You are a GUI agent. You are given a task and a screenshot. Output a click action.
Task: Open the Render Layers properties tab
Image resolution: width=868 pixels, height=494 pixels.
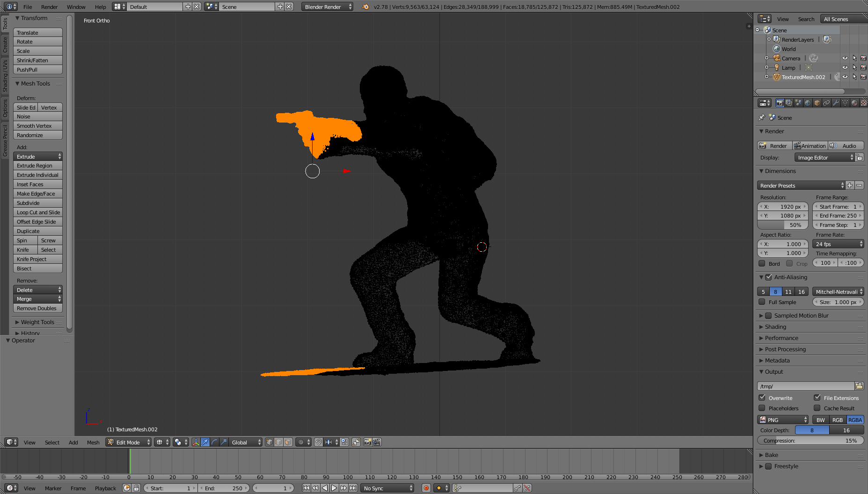coord(789,103)
